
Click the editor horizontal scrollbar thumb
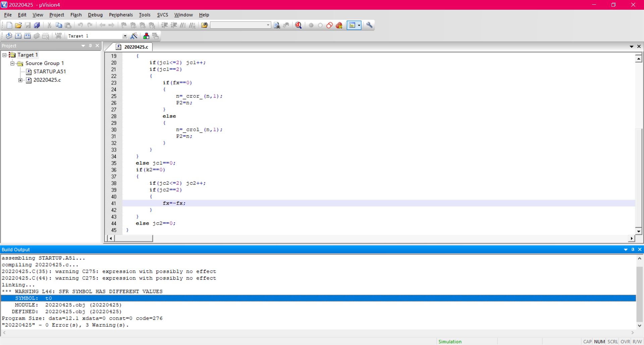[133, 238]
